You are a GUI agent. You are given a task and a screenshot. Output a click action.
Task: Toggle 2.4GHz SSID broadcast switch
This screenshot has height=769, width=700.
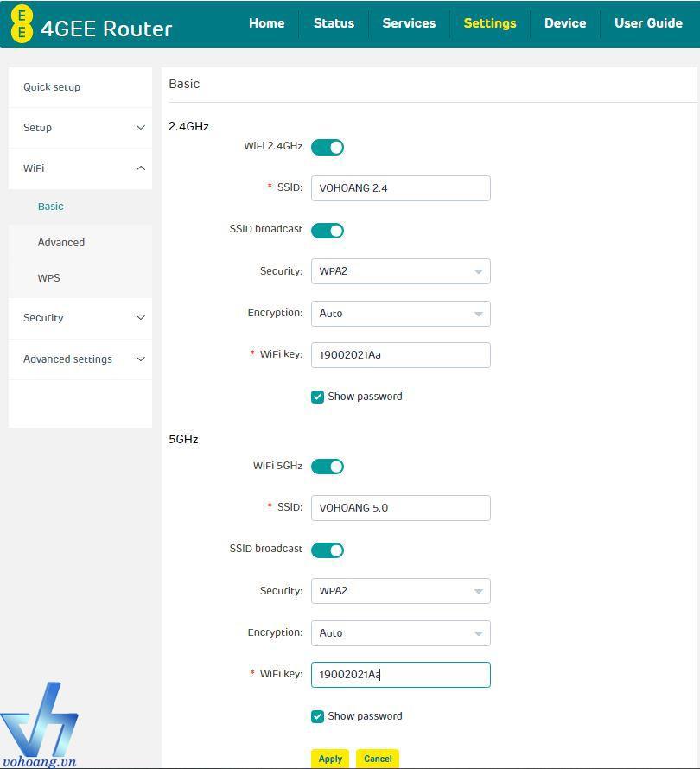(x=328, y=231)
